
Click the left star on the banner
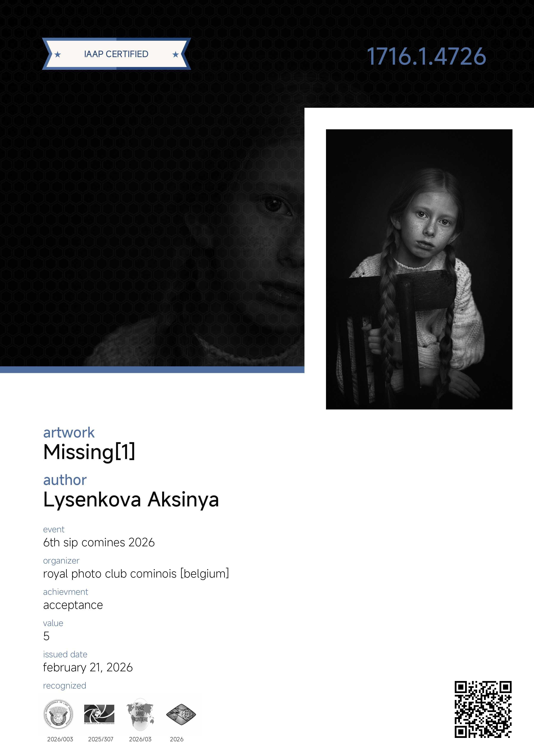pyautogui.click(x=57, y=54)
